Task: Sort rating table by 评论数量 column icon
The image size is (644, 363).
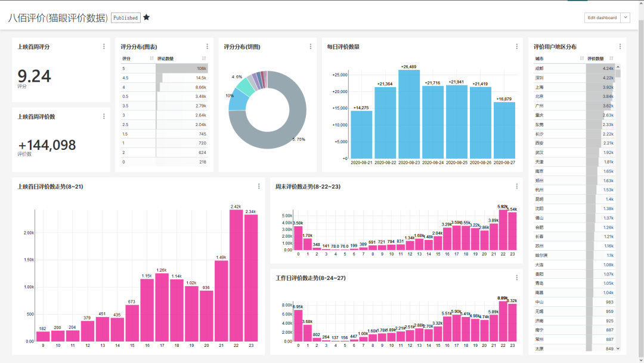Action: click(x=204, y=59)
